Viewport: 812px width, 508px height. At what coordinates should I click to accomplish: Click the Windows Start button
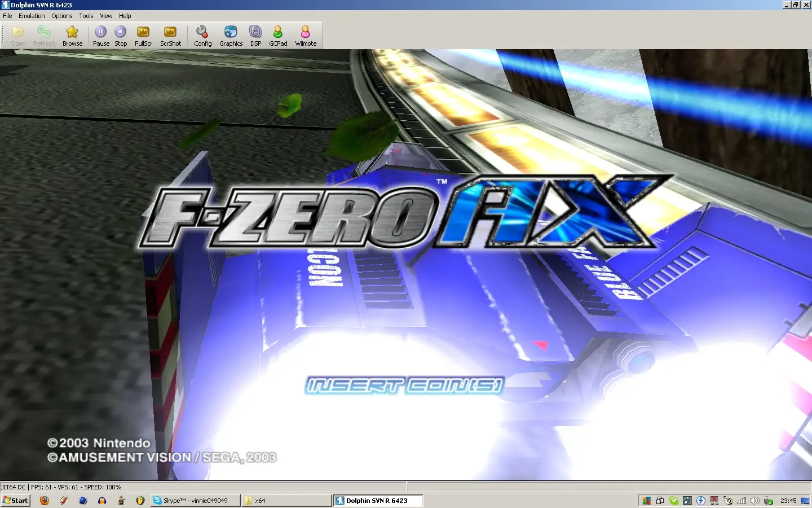[15, 501]
